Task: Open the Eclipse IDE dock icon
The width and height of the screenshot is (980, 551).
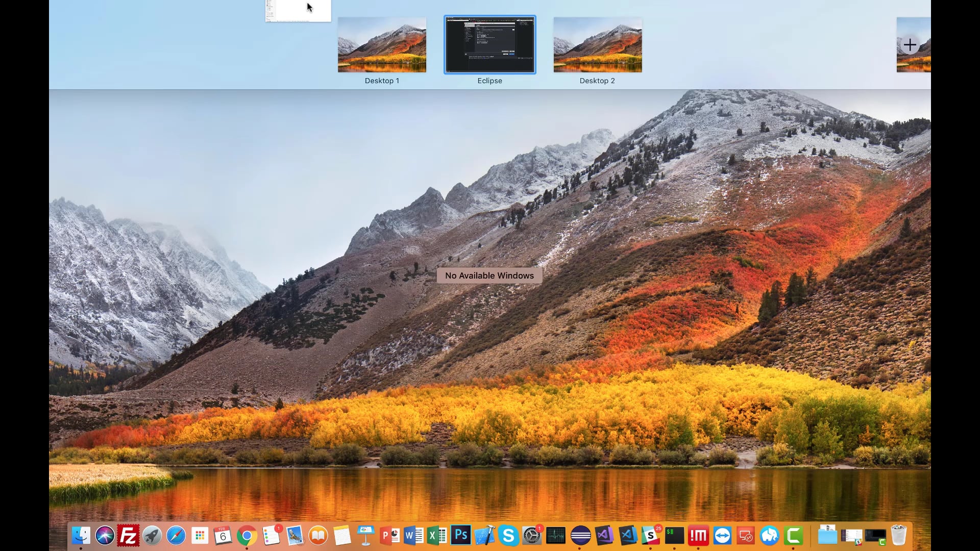Action: click(x=580, y=536)
